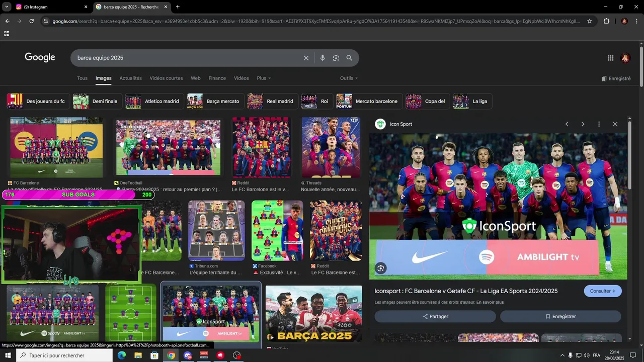Switch to the Actualités tab
644x362 pixels.
pos(130,78)
